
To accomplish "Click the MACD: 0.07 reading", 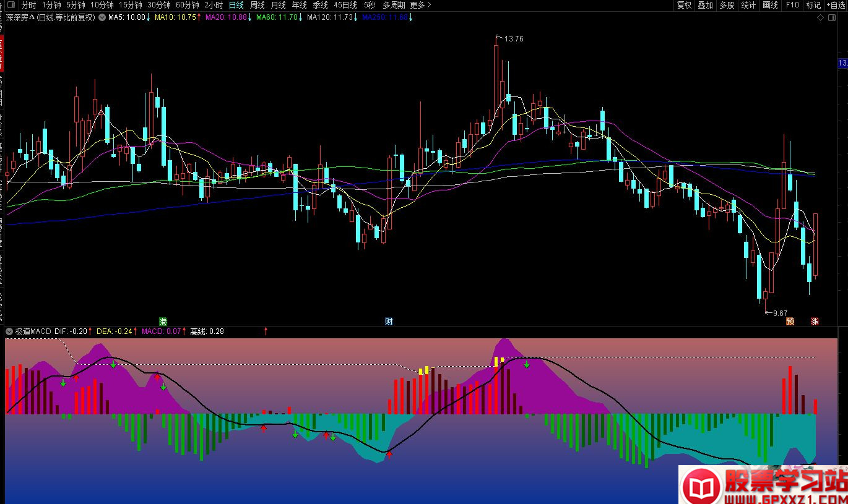I will pyautogui.click(x=162, y=331).
